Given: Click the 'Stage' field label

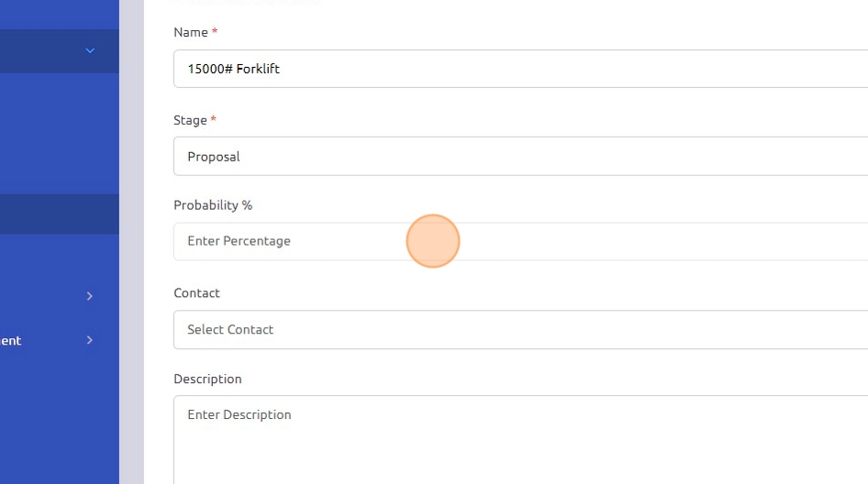Looking at the screenshot, I should pos(190,120).
